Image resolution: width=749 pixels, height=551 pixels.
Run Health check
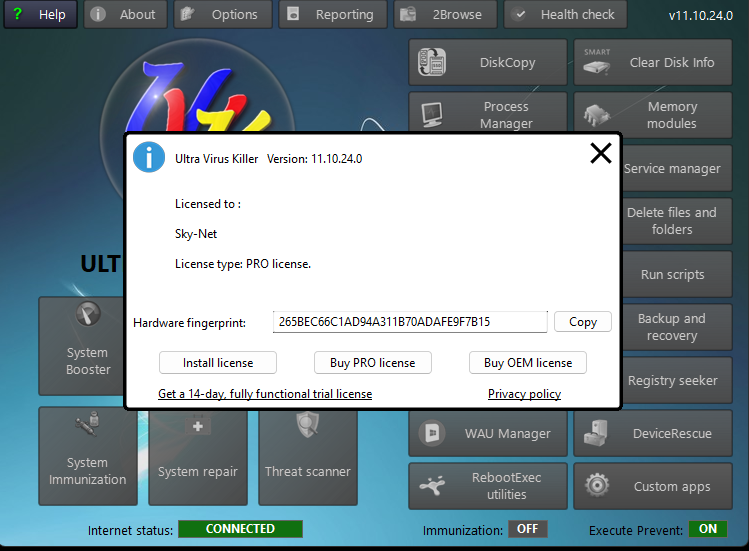click(x=566, y=14)
